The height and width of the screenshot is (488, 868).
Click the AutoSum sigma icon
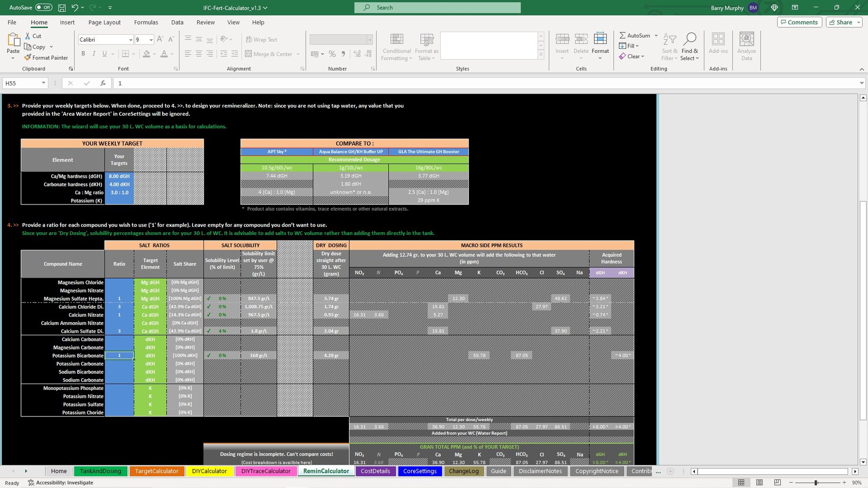click(x=622, y=35)
